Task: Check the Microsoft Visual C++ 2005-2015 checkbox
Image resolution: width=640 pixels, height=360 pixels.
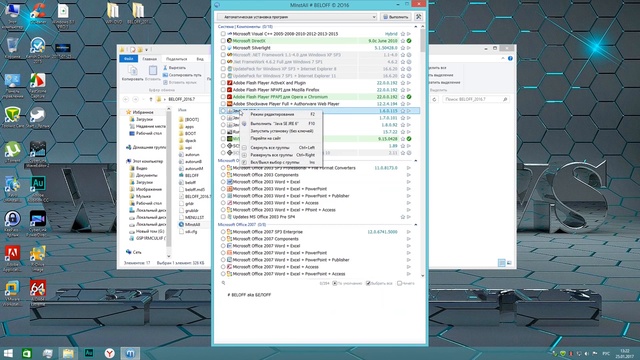Action: [x=223, y=34]
